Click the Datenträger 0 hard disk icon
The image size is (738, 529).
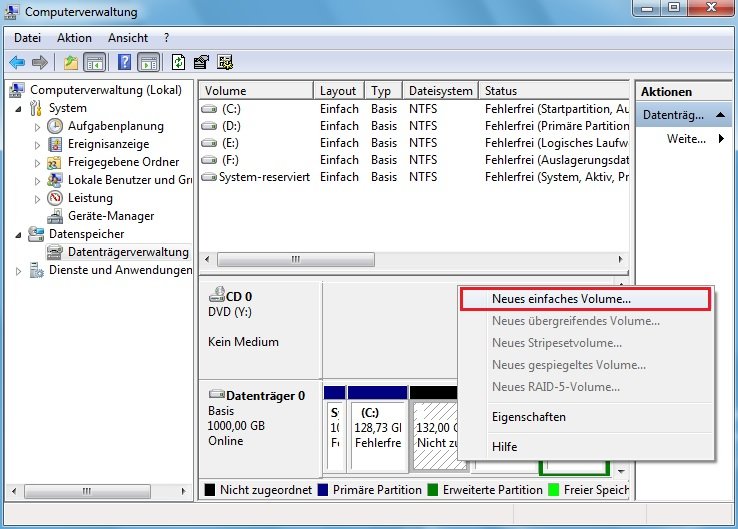click(217, 394)
